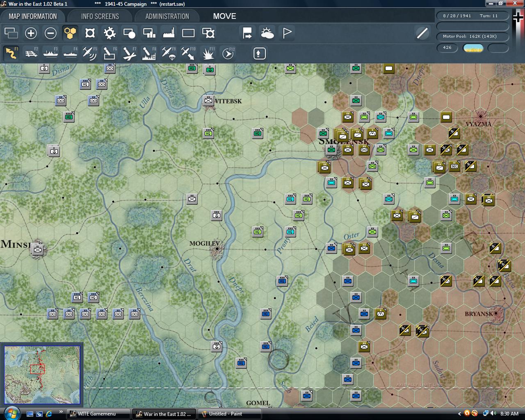
Task: Click the empty rectangle unit icon
Action: [188, 33]
